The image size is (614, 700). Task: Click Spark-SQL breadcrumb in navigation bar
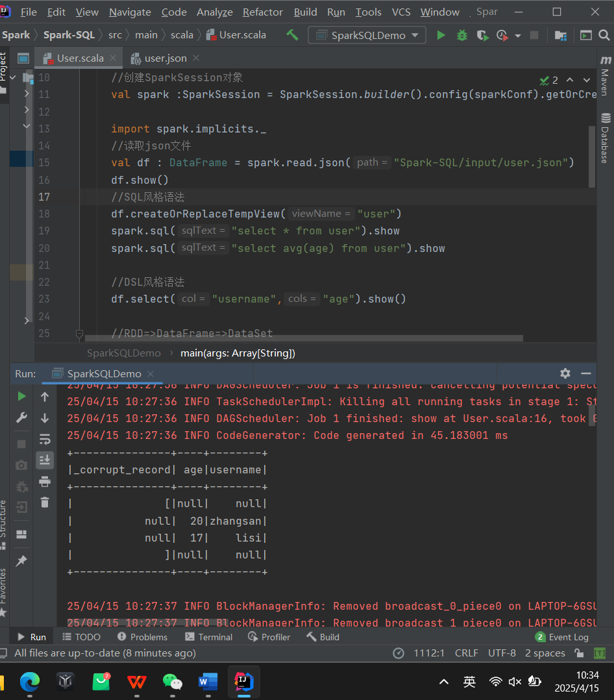[x=69, y=35]
